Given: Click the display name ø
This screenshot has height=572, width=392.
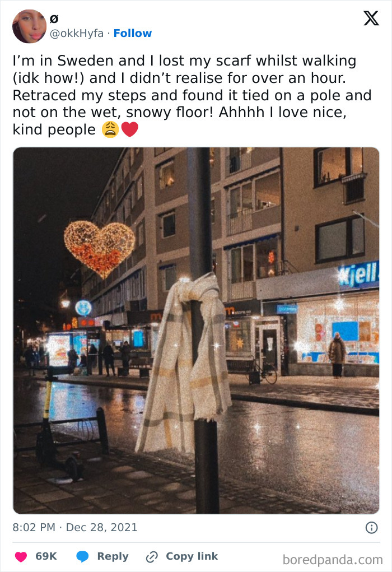Looking at the screenshot, I should click(54, 18).
